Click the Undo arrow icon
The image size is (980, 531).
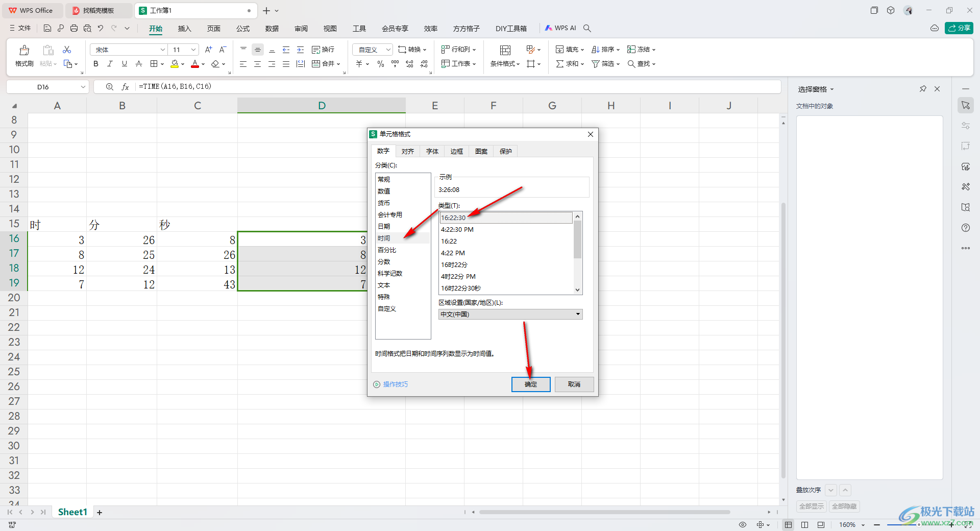[x=101, y=28]
